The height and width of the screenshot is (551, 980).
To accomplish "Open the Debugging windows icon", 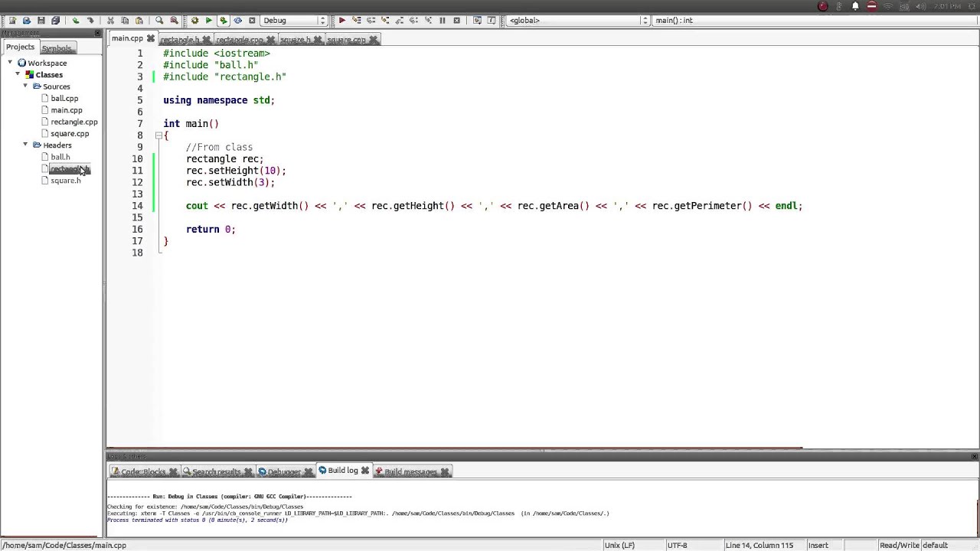I will (478, 21).
